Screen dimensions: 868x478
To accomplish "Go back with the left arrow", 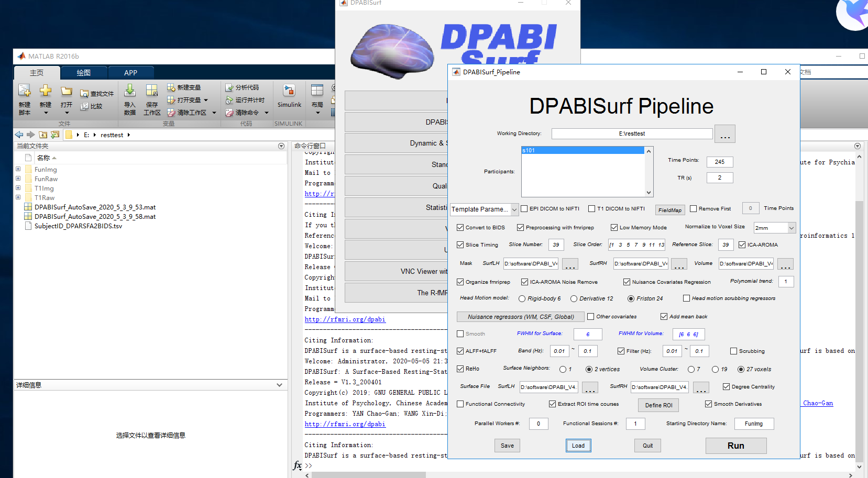I will tap(19, 135).
